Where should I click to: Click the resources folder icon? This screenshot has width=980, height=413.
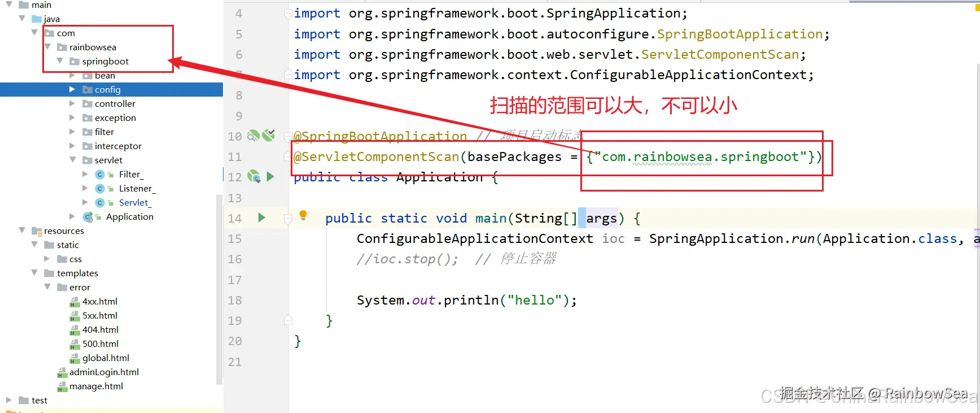(37, 231)
